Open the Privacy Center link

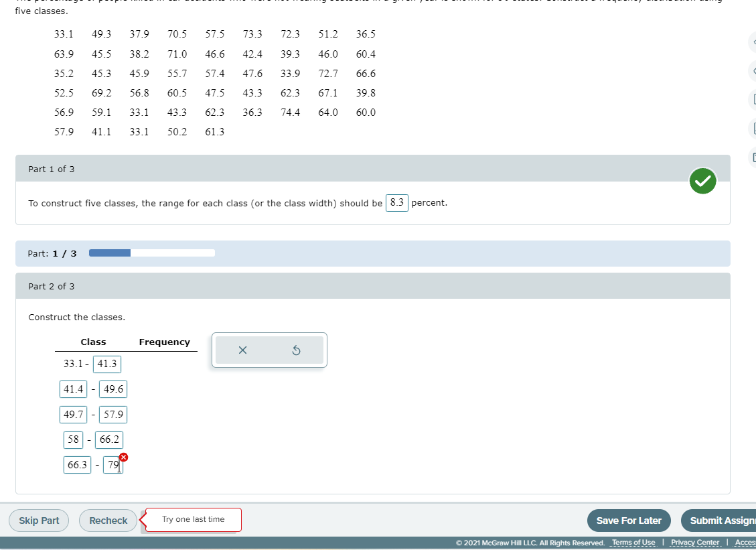coord(695,542)
